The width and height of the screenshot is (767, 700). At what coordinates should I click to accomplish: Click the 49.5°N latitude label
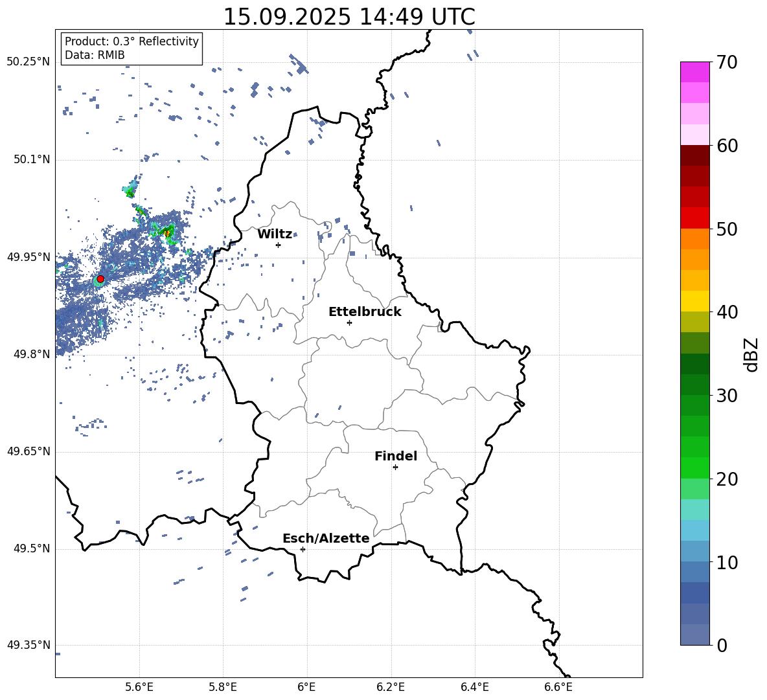click(32, 548)
